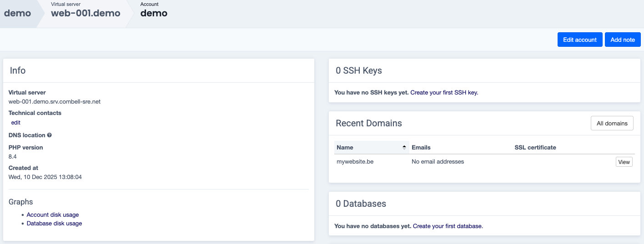
Task: Click the No email addresses cell
Action: (438, 162)
